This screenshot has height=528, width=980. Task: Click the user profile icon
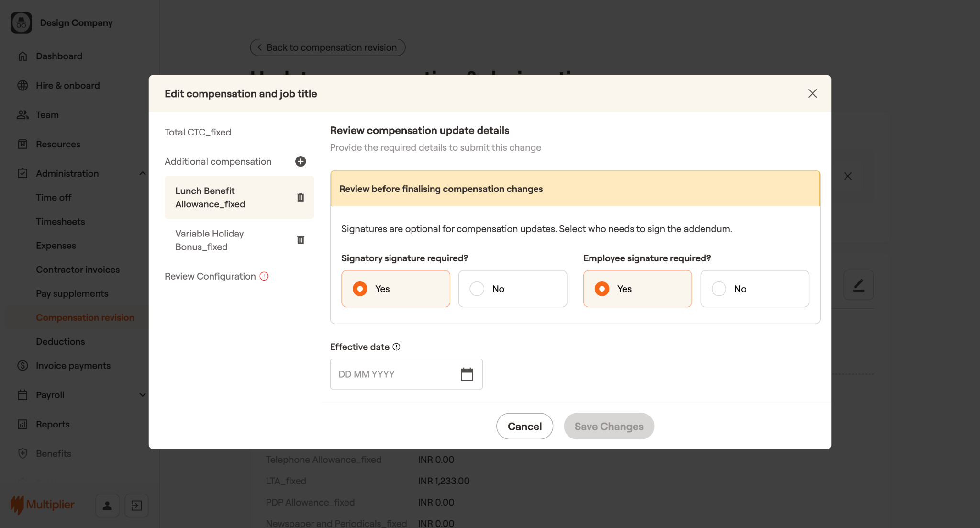click(x=107, y=505)
